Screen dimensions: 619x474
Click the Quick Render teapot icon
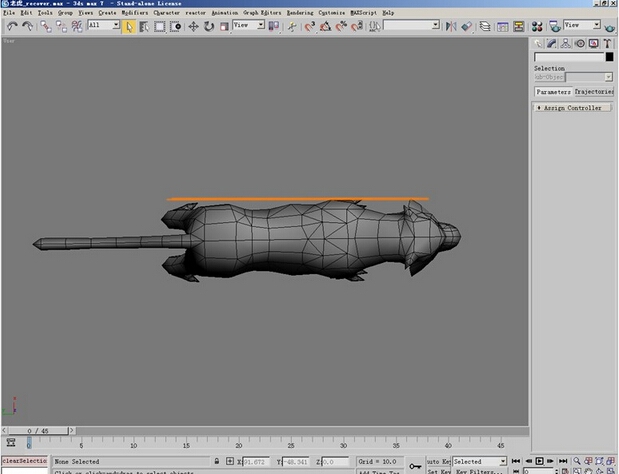(610, 27)
